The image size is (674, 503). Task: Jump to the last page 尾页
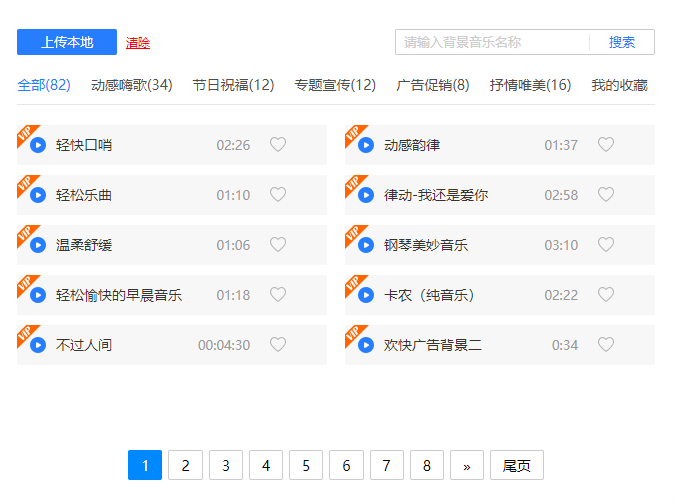(x=516, y=465)
